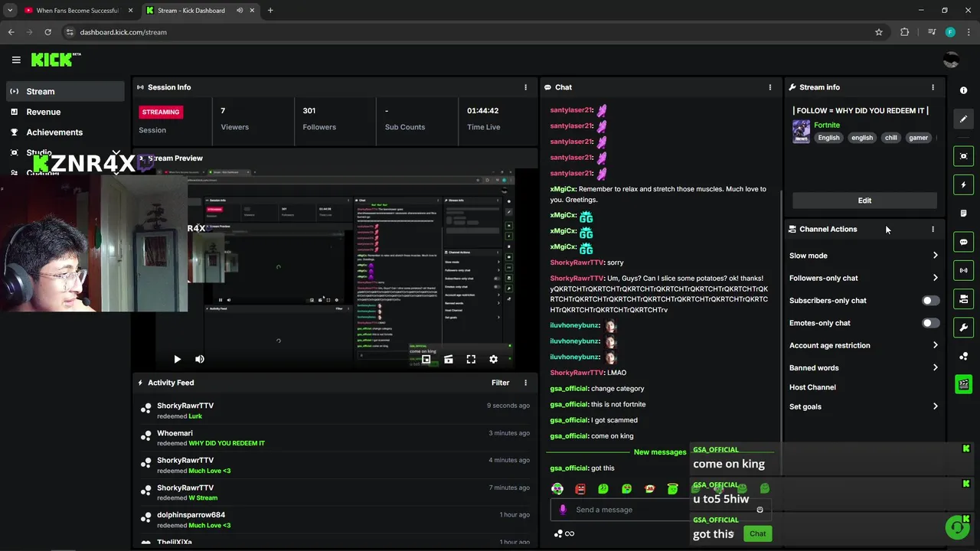Toggle the broadcast signal icon in the right rail

[963, 270]
